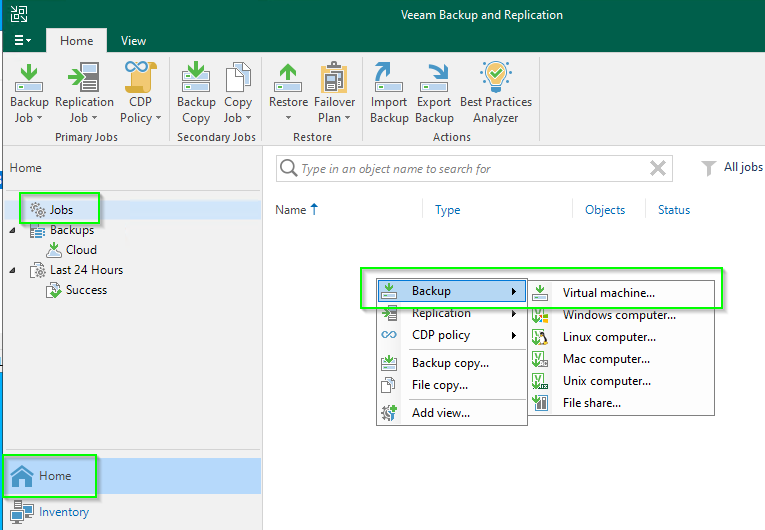Image resolution: width=765 pixels, height=530 pixels.
Task: Switch to the View ribbon tab
Action: (133, 41)
